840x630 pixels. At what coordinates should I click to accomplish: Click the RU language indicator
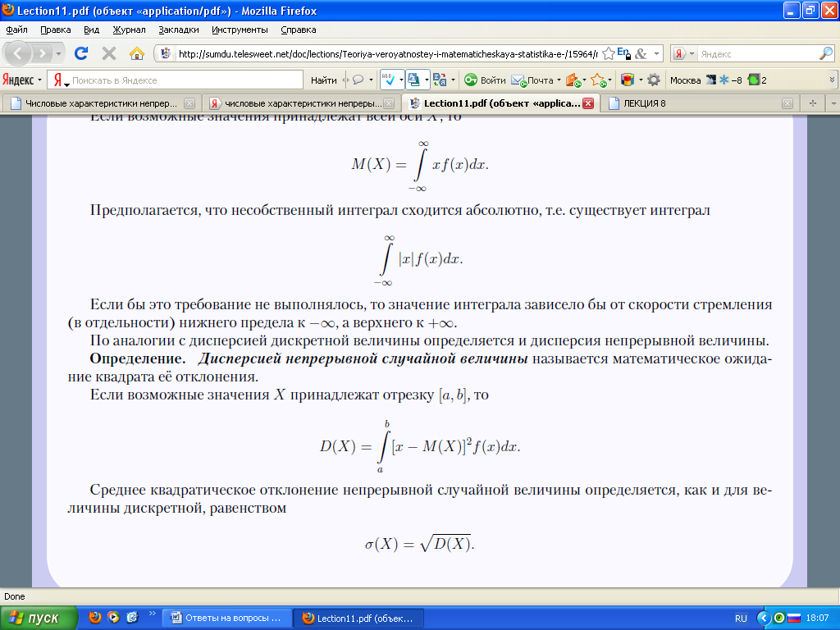741,619
